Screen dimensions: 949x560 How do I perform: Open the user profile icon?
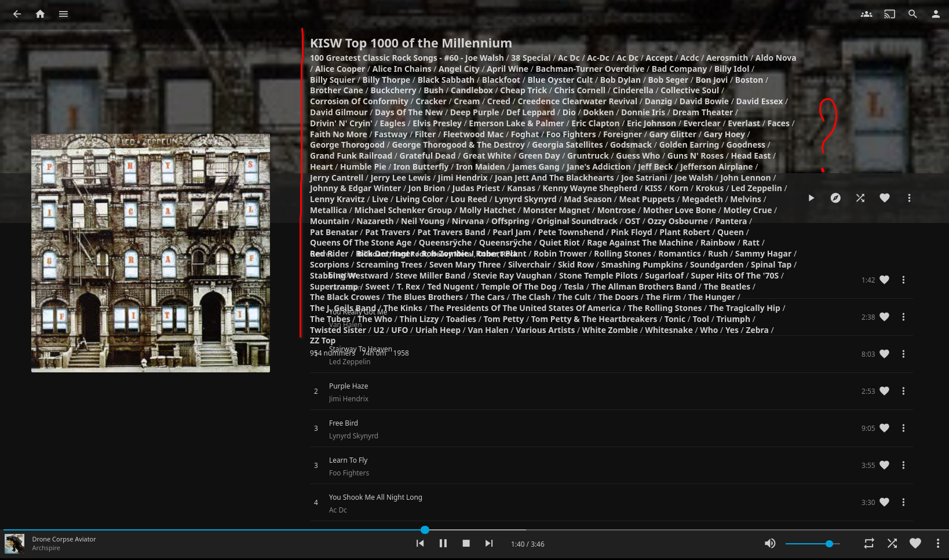936,14
